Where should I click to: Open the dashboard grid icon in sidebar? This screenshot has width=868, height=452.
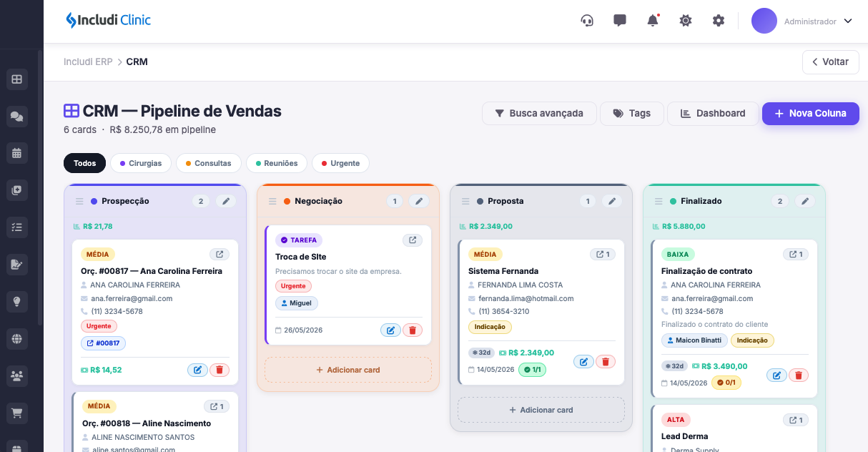coord(16,79)
